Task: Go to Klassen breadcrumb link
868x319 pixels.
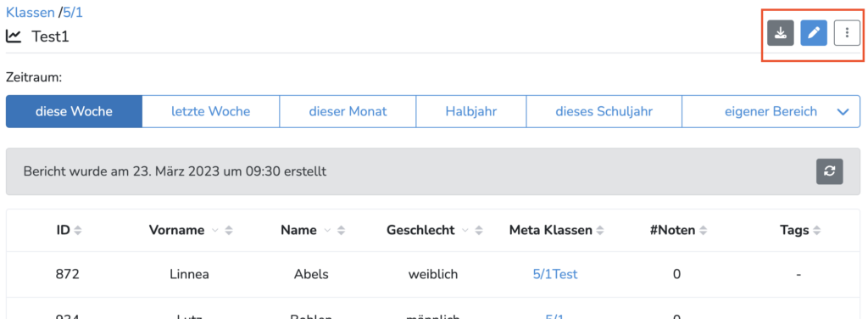Action: (x=31, y=12)
